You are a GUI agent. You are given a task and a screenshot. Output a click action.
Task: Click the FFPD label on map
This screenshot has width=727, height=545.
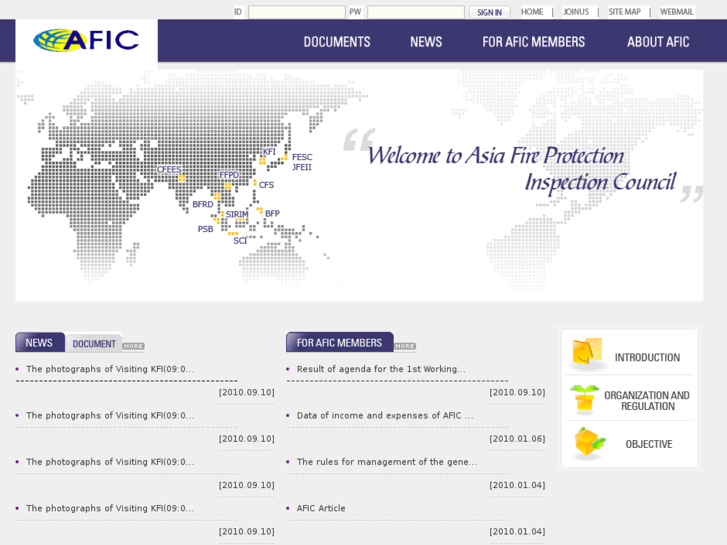[x=229, y=175]
